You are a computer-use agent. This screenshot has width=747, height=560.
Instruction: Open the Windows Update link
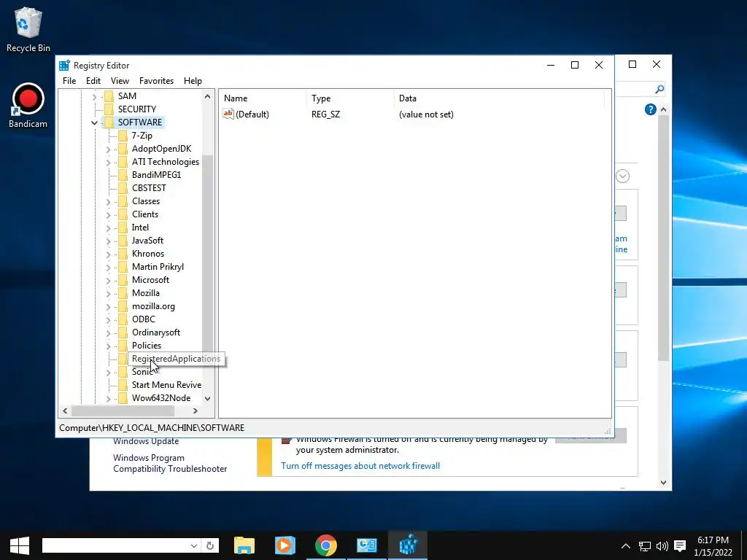[146, 441]
